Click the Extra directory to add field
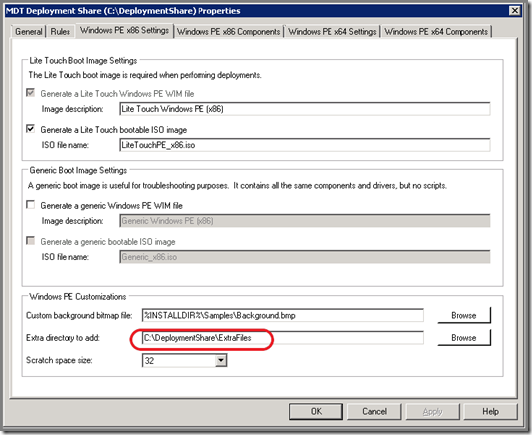This screenshot has width=532, height=435. pyautogui.click(x=283, y=338)
